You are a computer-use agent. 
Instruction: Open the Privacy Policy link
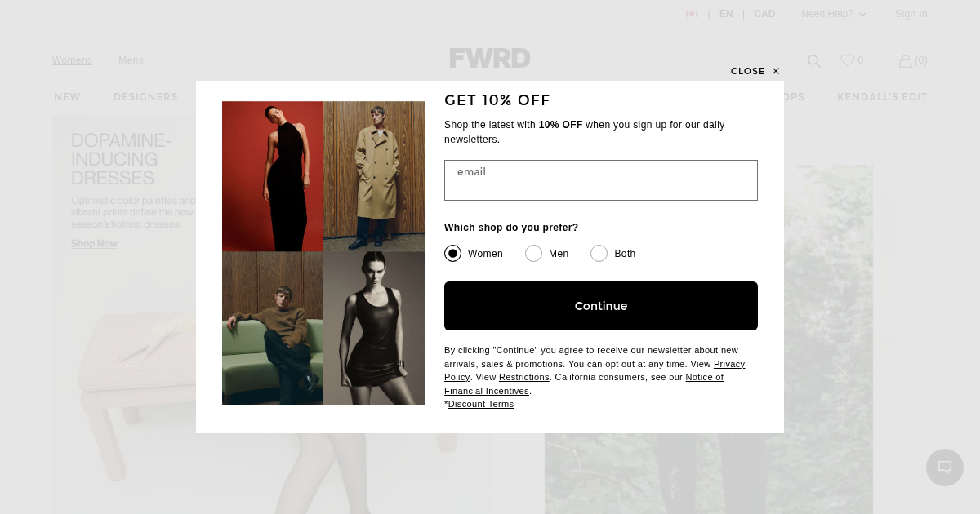pyautogui.click(x=595, y=370)
